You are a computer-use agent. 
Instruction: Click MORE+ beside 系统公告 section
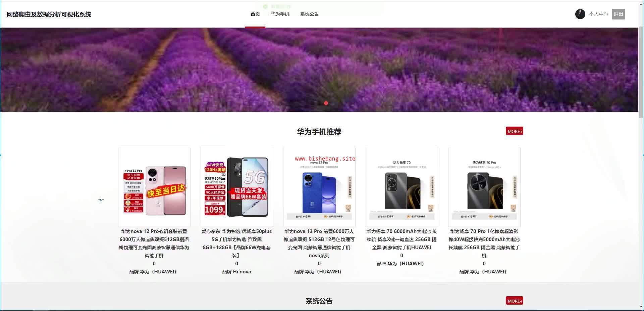point(515,301)
